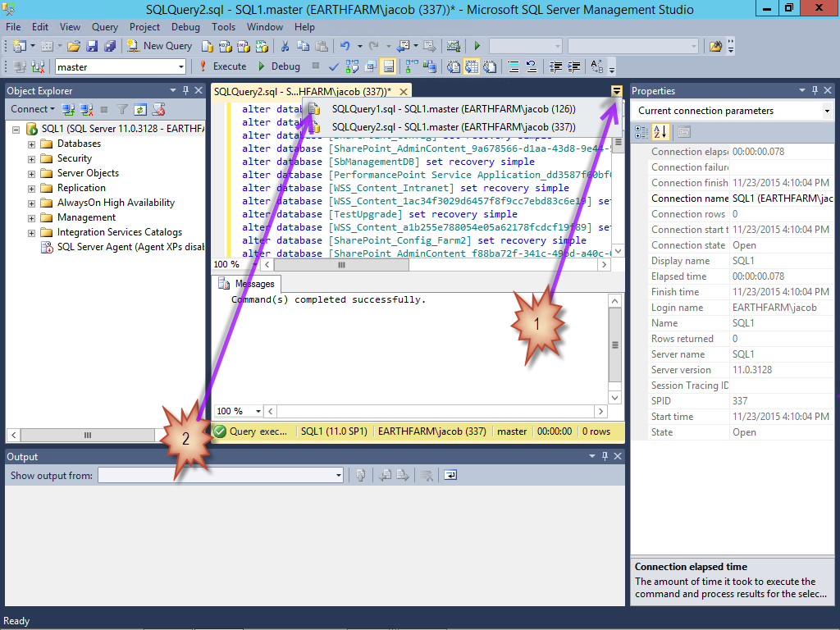Image resolution: width=840 pixels, height=630 pixels.
Task: Click the Find in Files binoculars icon
Action: click(715, 46)
